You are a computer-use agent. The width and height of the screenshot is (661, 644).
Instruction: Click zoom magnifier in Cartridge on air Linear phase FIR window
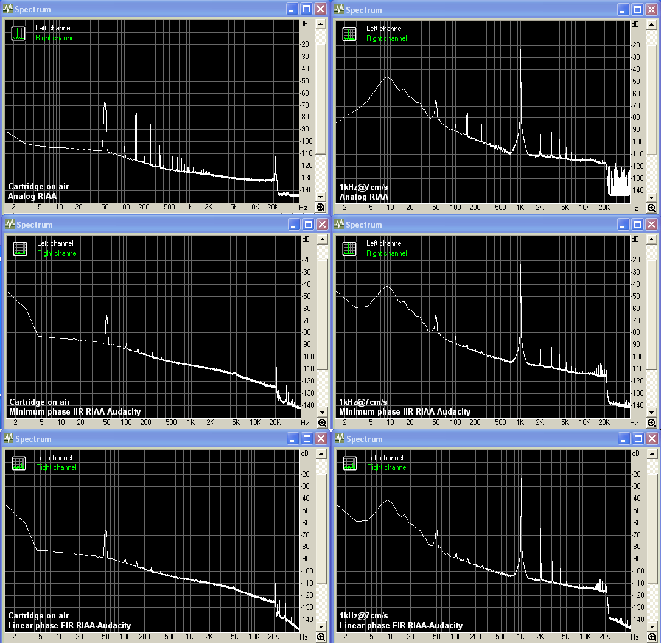click(321, 637)
